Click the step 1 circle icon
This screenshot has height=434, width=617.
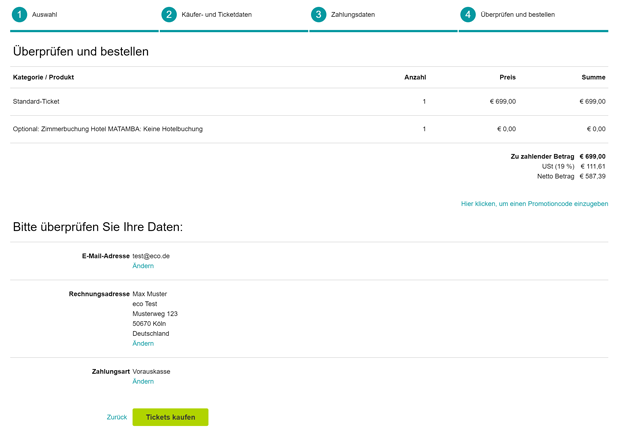(x=19, y=15)
